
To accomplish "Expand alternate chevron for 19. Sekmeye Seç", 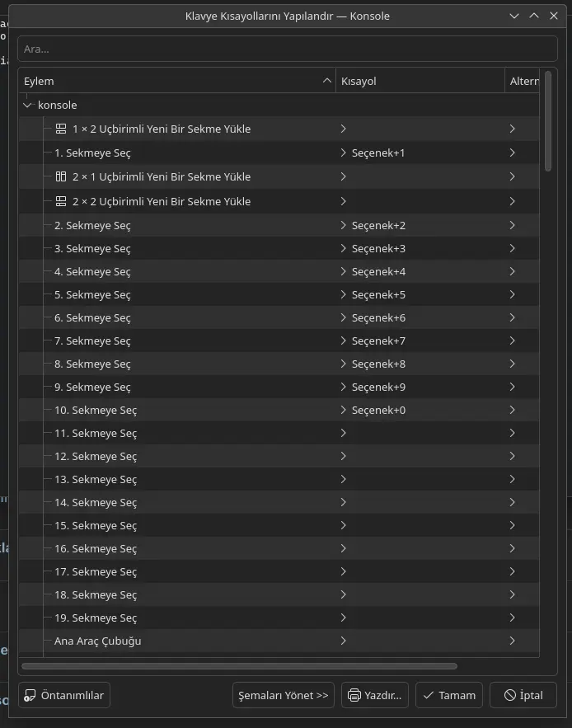I will point(512,618).
